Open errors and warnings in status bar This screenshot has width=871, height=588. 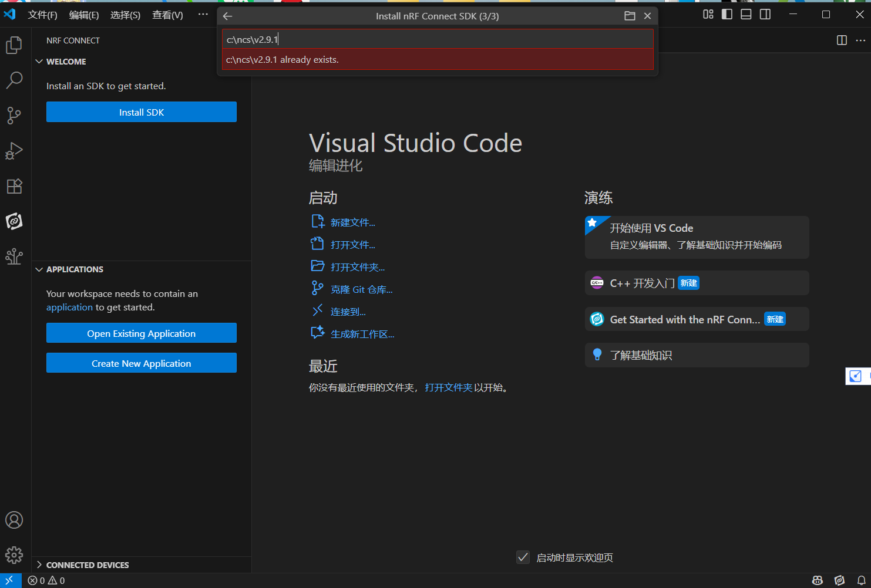click(46, 580)
